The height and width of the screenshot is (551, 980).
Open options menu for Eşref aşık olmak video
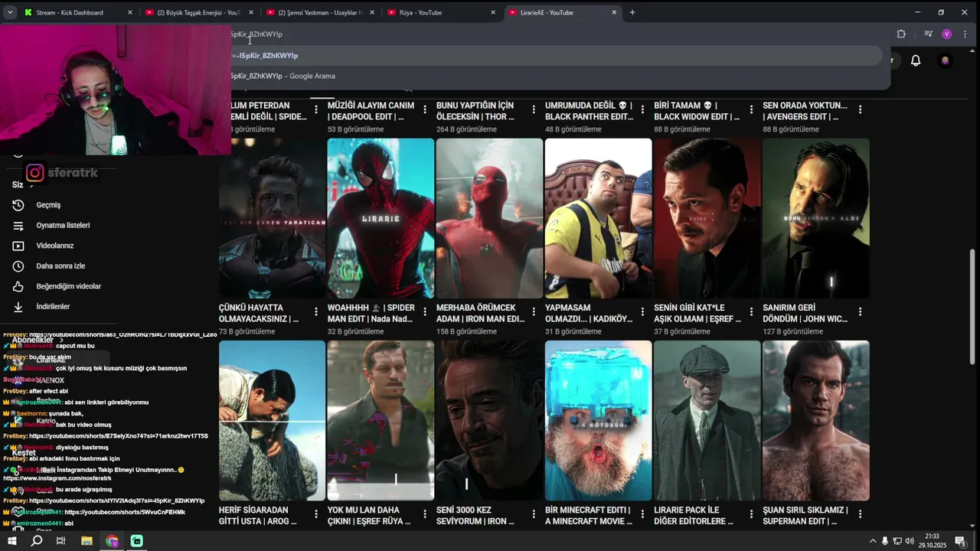(751, 312)
